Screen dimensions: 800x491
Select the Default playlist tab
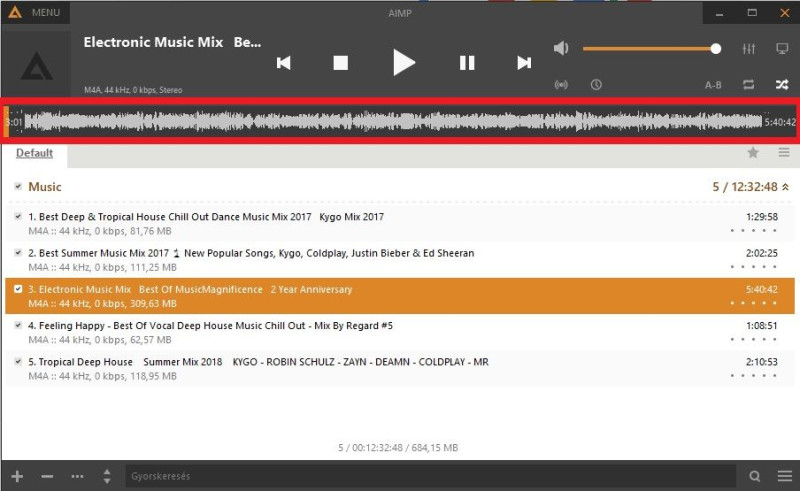point(34,153)
